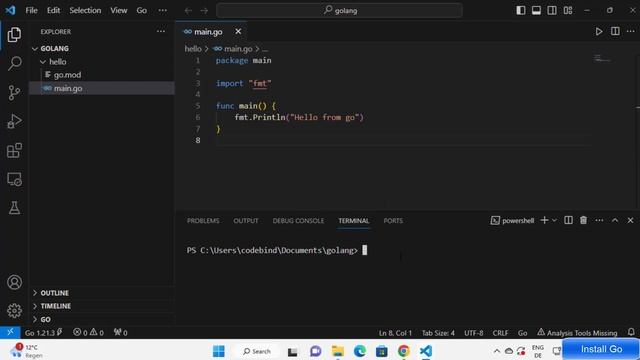
Task: Open Remote Explorer view
Action: pyautogui.click(x=14, y=179)
